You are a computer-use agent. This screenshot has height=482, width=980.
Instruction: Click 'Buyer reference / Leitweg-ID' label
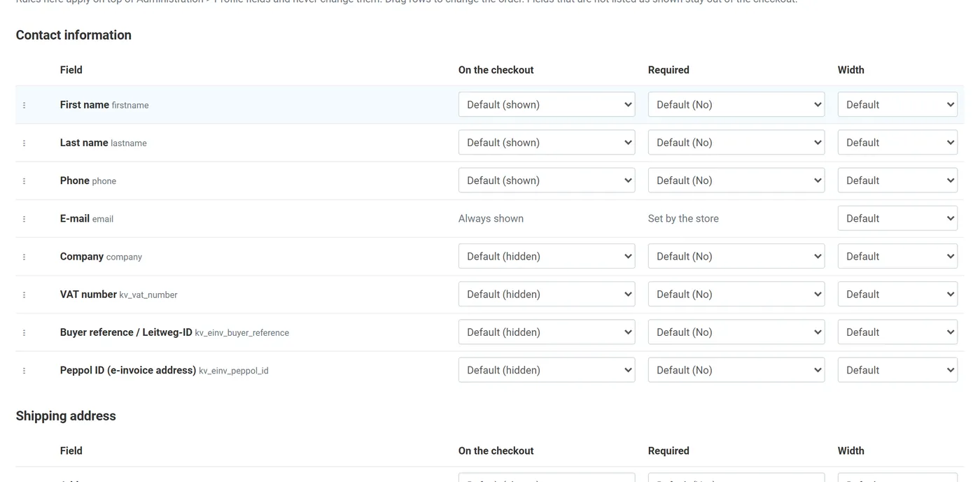126,332
